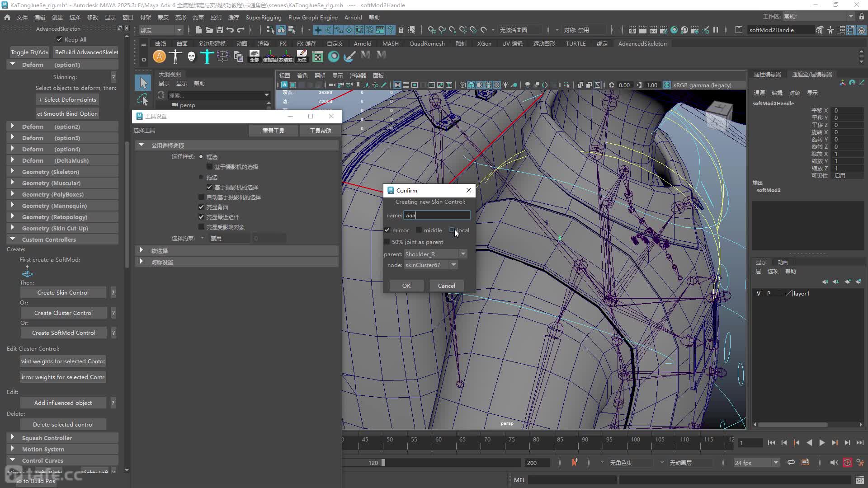Click the home icon in menu bar

(7, 17)
